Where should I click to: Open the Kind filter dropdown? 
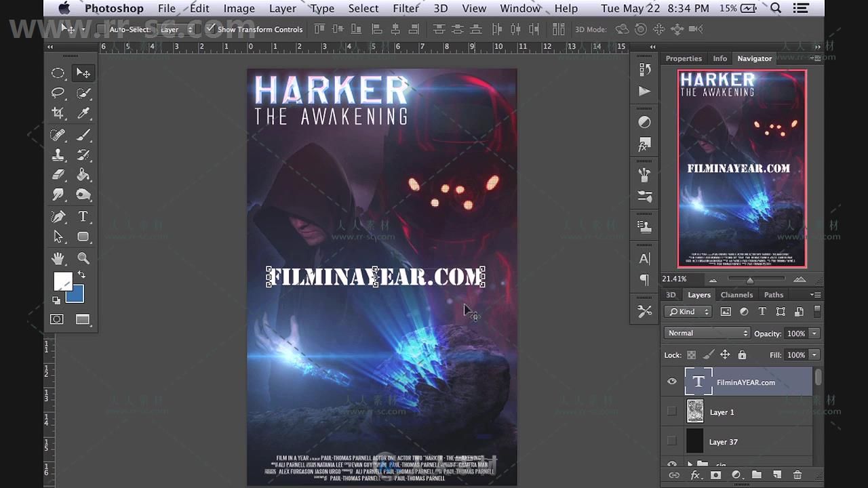click(x=688, y=312)
